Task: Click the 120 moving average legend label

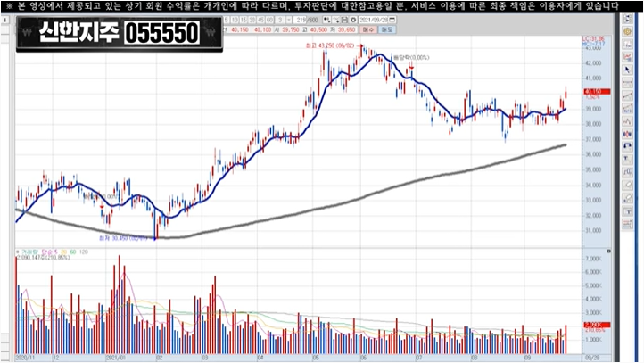Action: pos(83,252)
